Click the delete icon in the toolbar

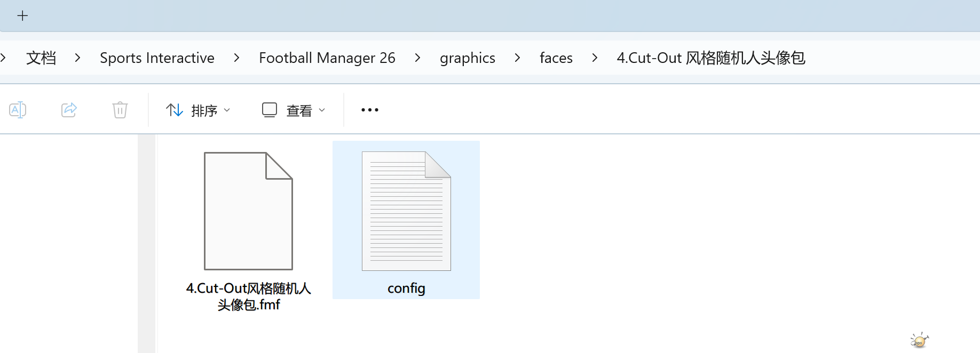click(120, 110)
